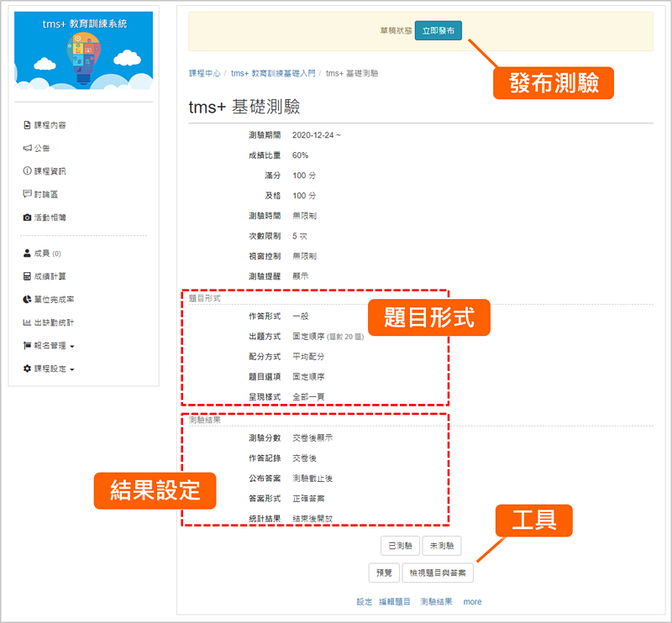Expand the 報名管理 dropdown arrow

click(x=72, y=346)
